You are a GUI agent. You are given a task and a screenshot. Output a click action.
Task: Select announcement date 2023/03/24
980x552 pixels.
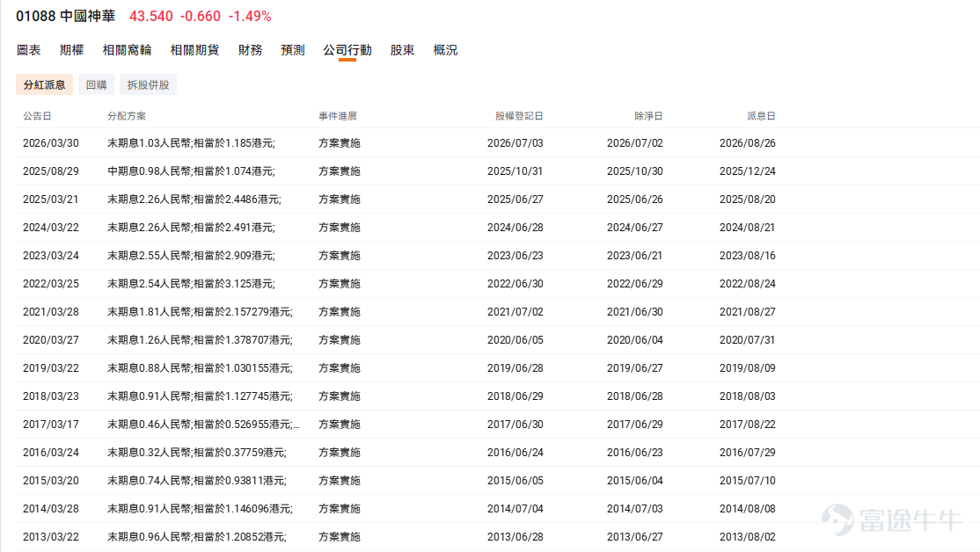point(51,256)
